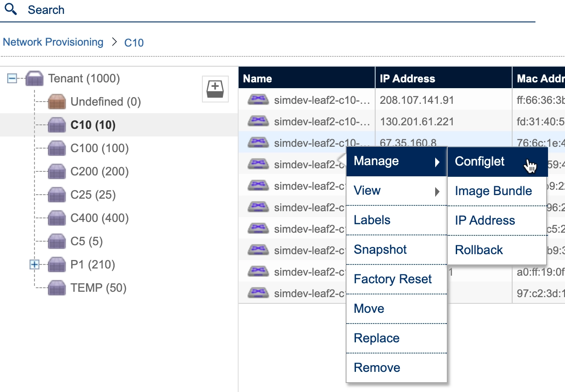This screenshot has height=392, width=565.
Task: Open the View submenu arrow
Action: 437,192
